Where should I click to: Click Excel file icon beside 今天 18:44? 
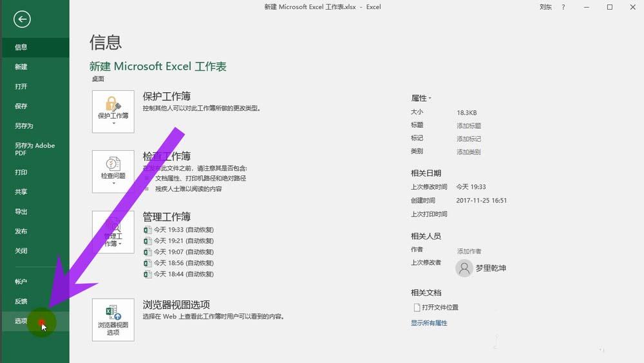[147, 274]
